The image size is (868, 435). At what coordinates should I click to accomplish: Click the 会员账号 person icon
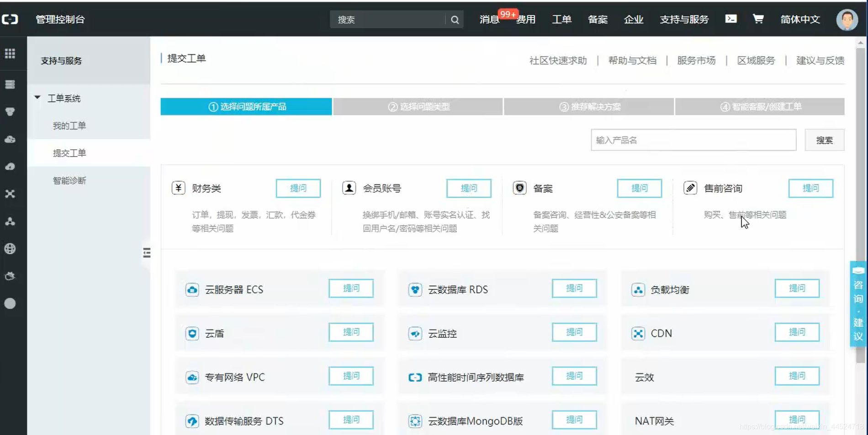[349, 188]
